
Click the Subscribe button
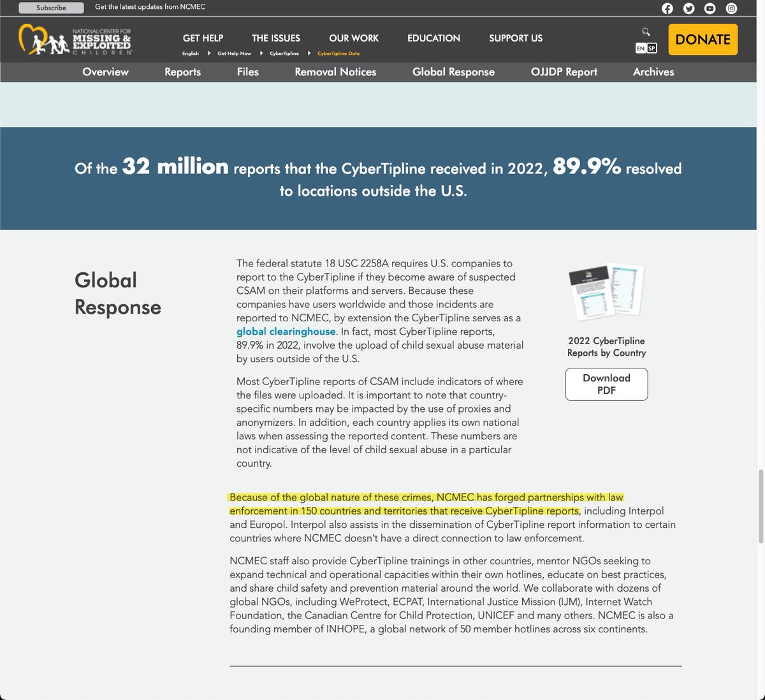pos(51,8)
